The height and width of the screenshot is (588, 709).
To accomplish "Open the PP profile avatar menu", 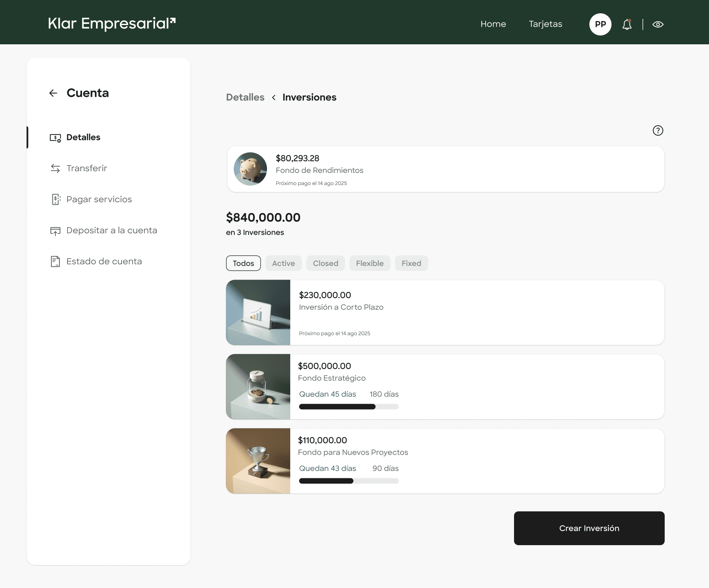I will point(600,24).
